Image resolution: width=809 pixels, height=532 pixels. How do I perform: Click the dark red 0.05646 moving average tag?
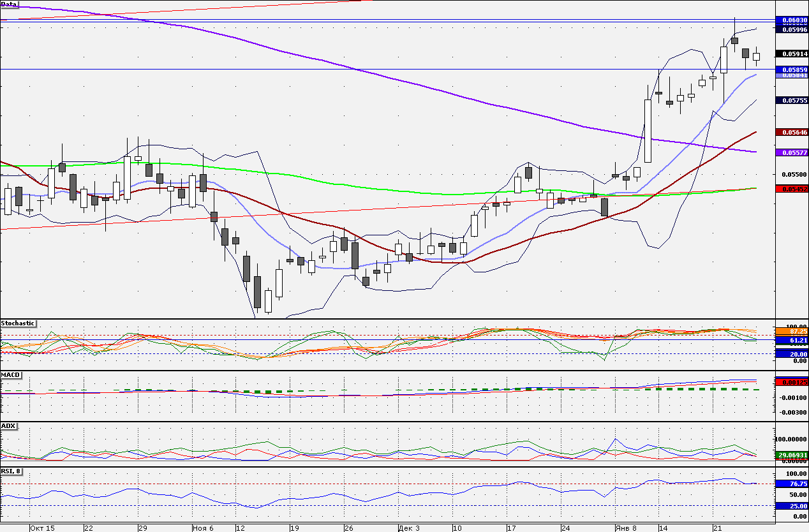pyautogui.click(x=791, y=132)
